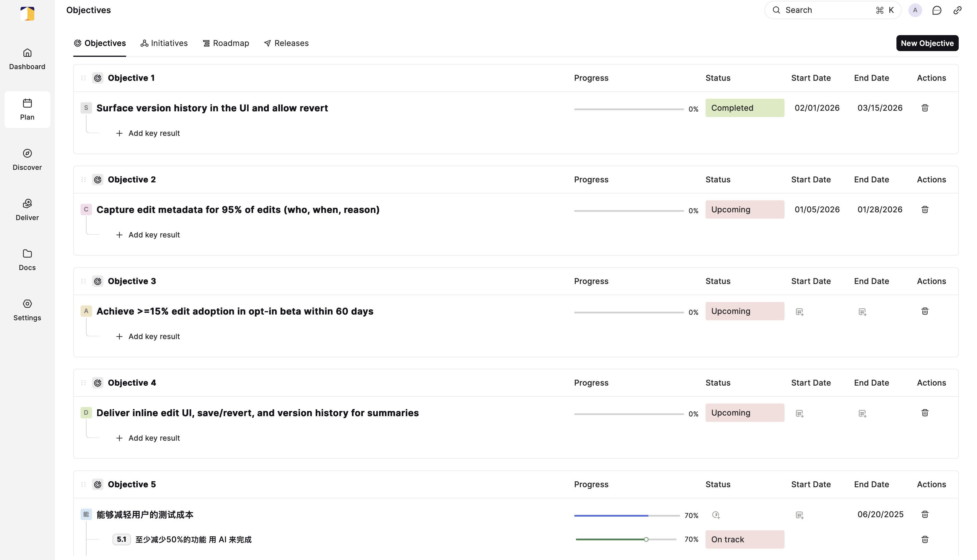977x560 pixels.
Task: Delete the Surface version history objective
Action: coord(925,108)
